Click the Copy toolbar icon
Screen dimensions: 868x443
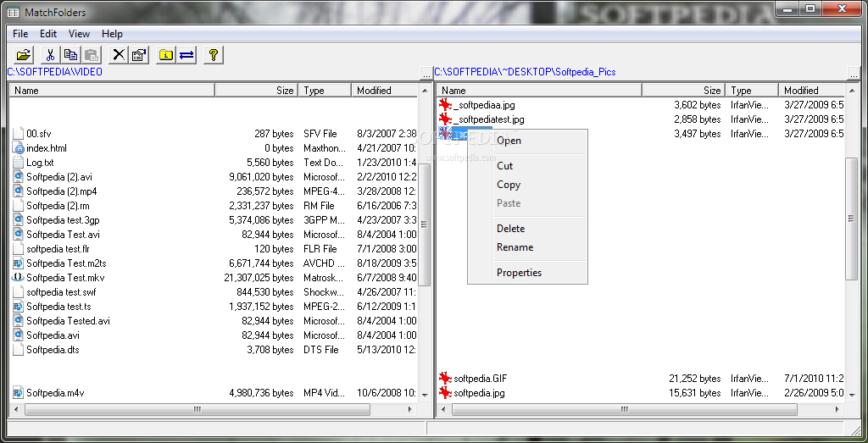coord(70,55)
